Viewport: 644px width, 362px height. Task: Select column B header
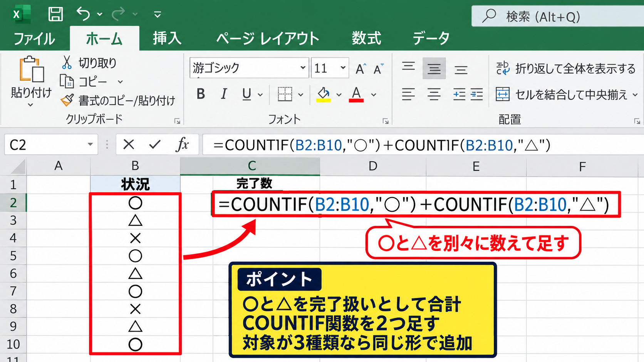point(135,166)
